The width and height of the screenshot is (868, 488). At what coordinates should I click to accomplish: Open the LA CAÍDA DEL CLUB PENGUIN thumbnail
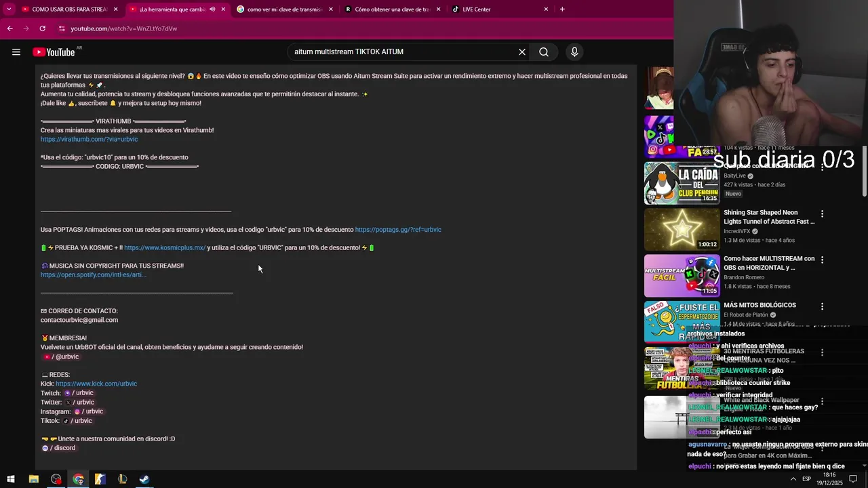tap(682, 183)
